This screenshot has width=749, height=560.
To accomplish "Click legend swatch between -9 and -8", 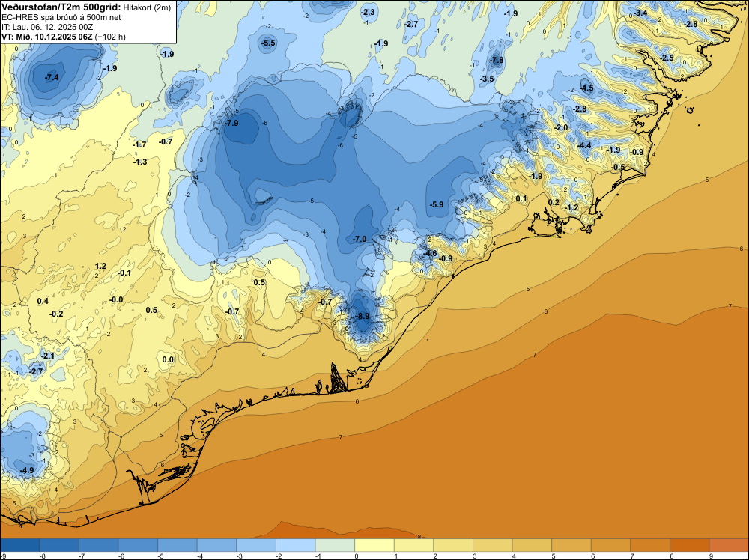I will (20, 545).
